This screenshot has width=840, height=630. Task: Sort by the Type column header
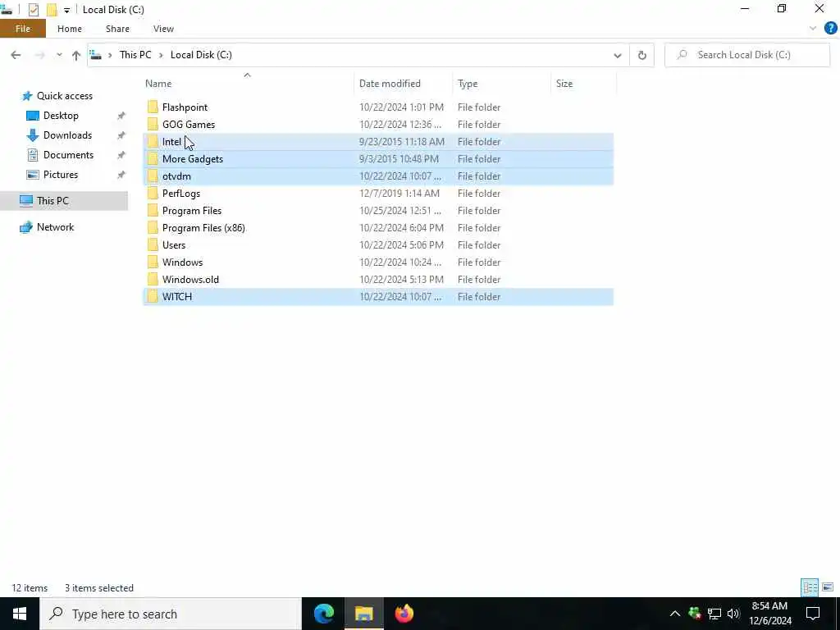(467, 84)
